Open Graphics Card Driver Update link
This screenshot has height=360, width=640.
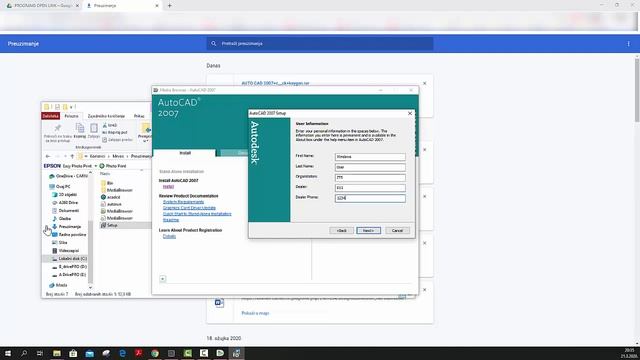coord(189,208)
